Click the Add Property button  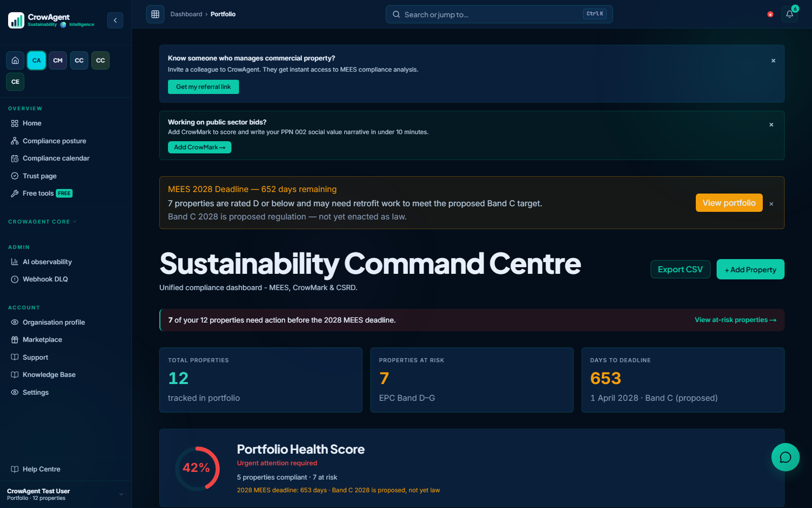750,269
